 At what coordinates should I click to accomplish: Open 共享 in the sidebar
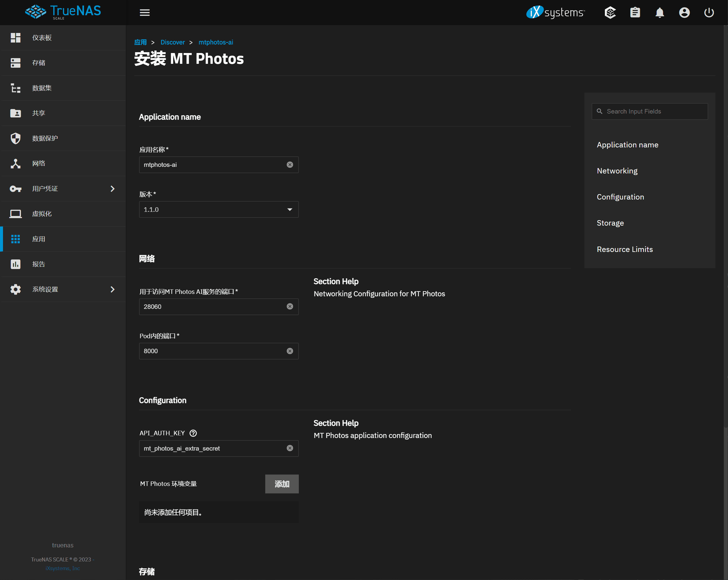(x=63, y=113)
